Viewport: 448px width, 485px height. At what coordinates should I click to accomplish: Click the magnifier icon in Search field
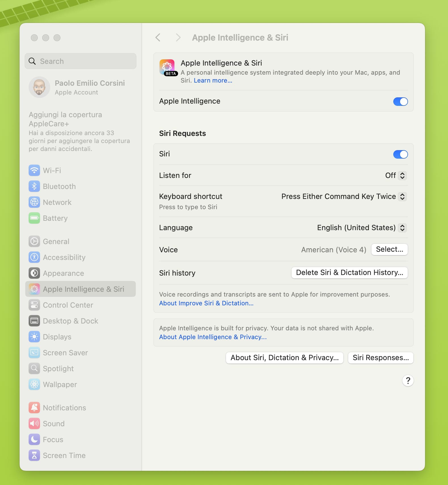[32, 61]
